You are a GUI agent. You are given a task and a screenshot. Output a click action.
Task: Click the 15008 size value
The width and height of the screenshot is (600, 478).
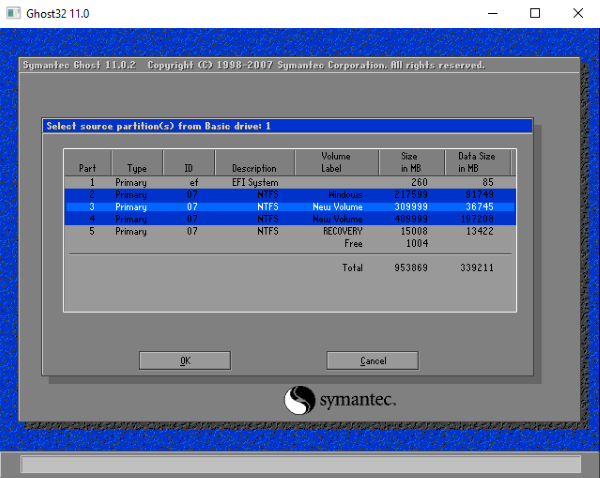click(413, 232)
